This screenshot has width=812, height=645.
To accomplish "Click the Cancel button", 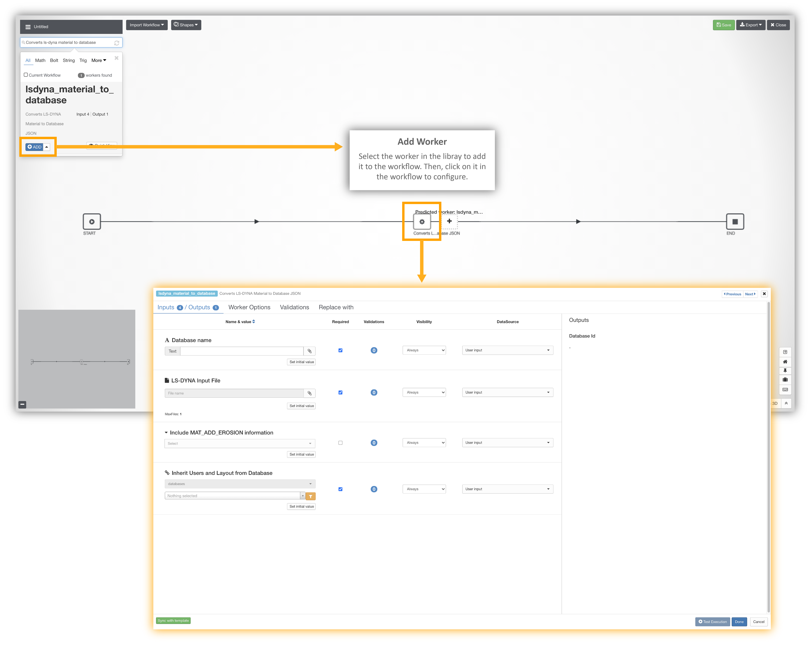I will [x=758, y=622].
